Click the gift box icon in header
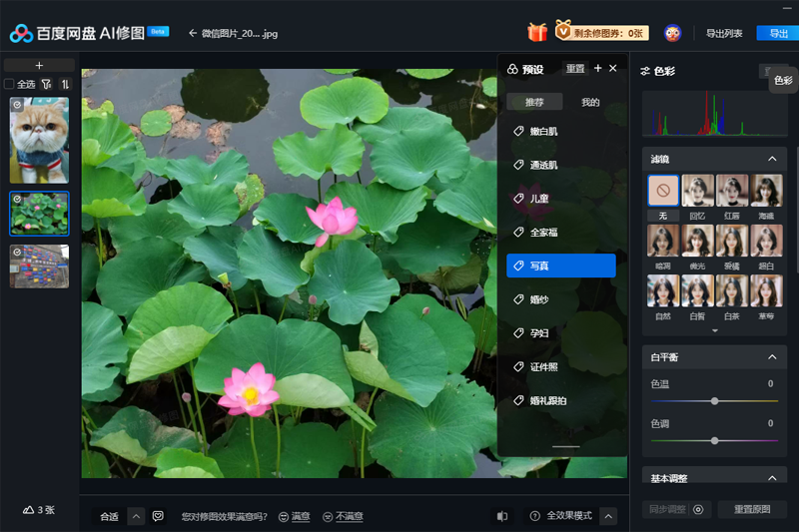The width and height of the screenshot is (799, 532). 537,33
